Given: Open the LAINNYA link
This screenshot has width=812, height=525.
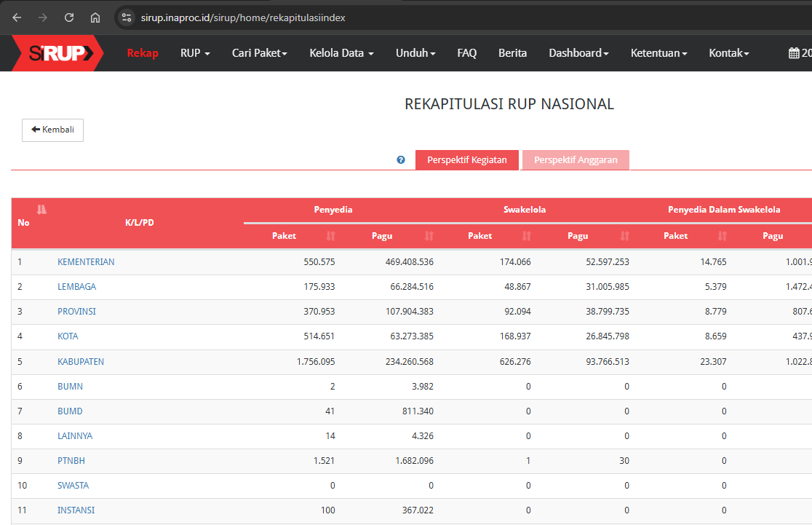Looking at the screenshot, I should [x=75, y=436].
